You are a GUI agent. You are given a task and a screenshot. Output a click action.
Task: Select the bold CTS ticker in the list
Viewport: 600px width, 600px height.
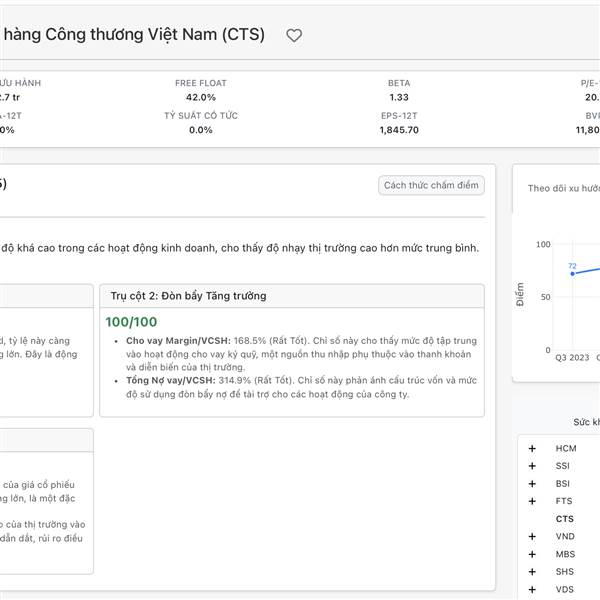click(565, 519)
